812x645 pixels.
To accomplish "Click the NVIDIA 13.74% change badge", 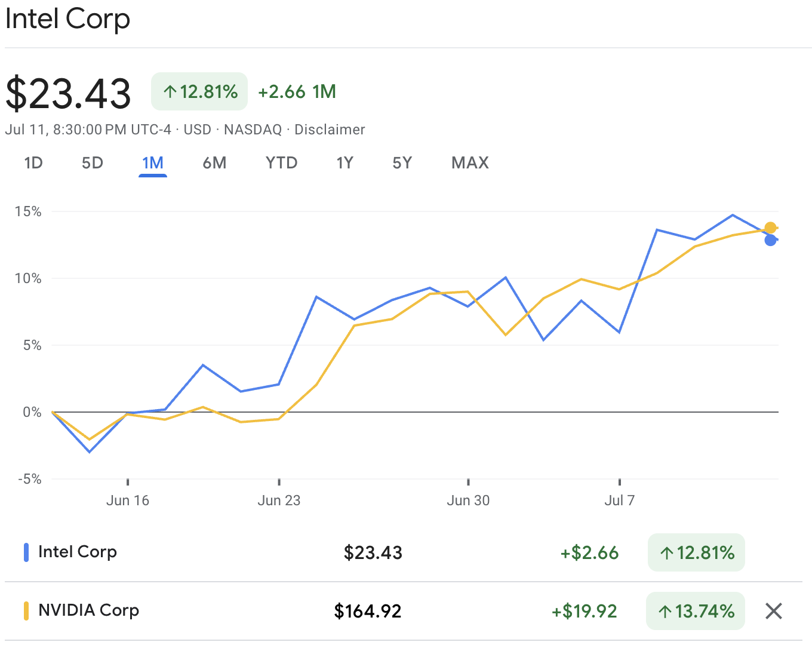I will [696, 611].
